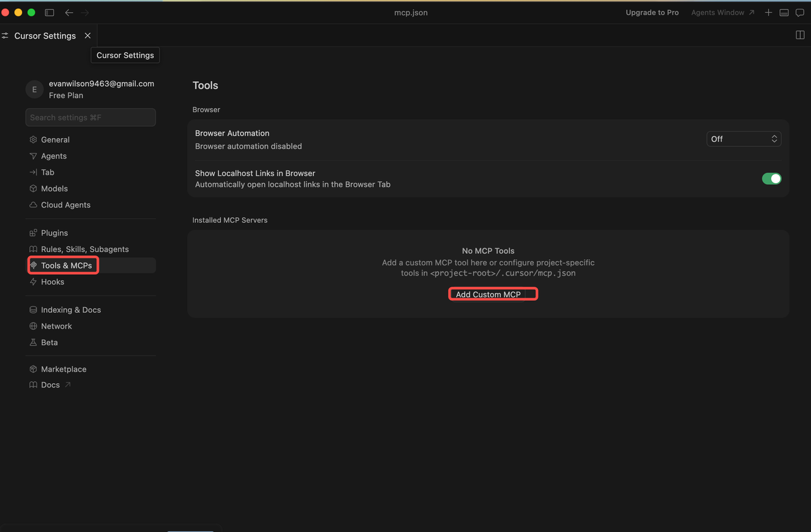The image size is (811, 532).
Task: Click the No MCP Tools text
Action: (x=488, y=251)
